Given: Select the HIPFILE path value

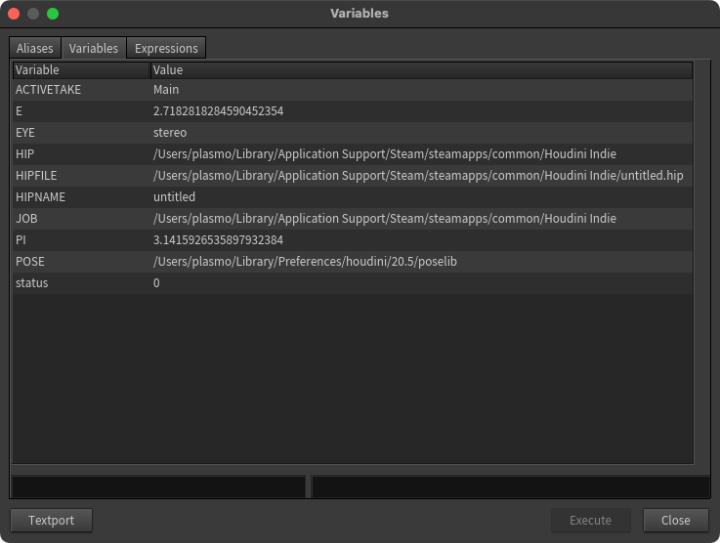Looking at the screenshot, I should coord(418,176).
